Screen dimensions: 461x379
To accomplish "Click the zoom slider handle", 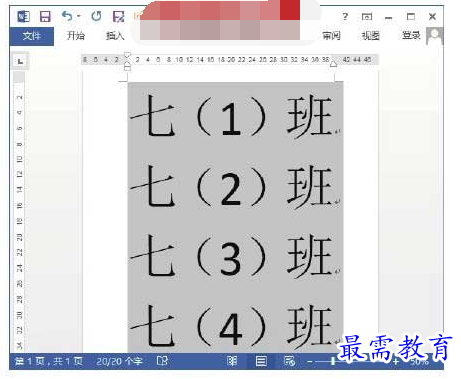I will [x=333, y=361].
